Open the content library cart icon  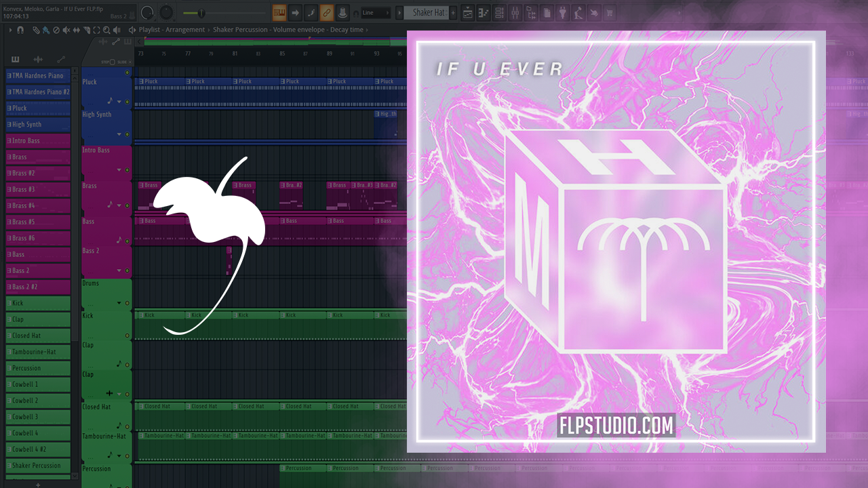[608, 12]
